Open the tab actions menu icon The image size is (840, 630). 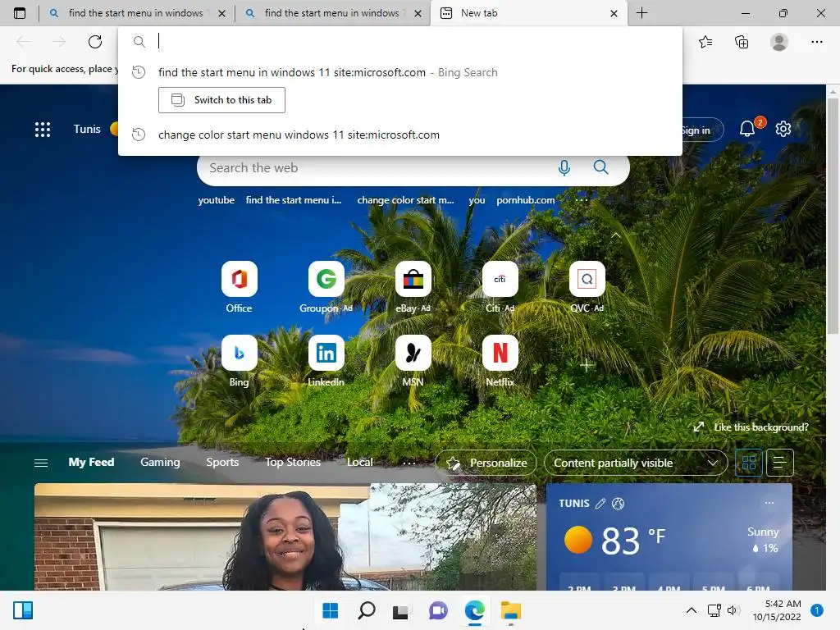pyautogui.click(x=20, y=13)
